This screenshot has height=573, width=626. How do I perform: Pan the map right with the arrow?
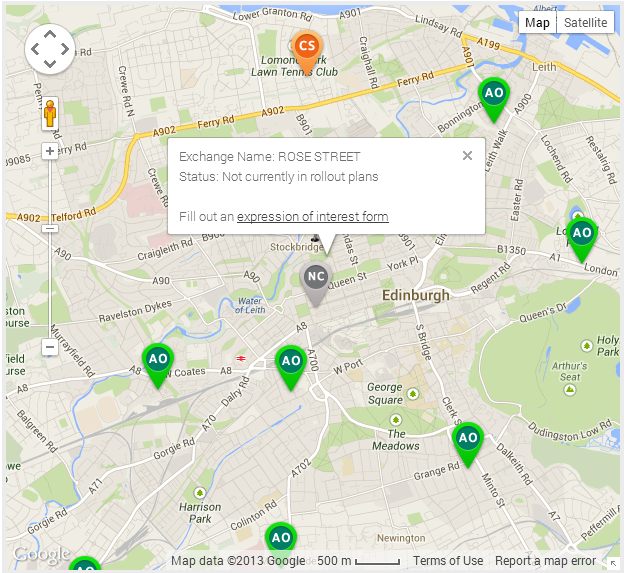pyautogui.click(x=65, y=49)
